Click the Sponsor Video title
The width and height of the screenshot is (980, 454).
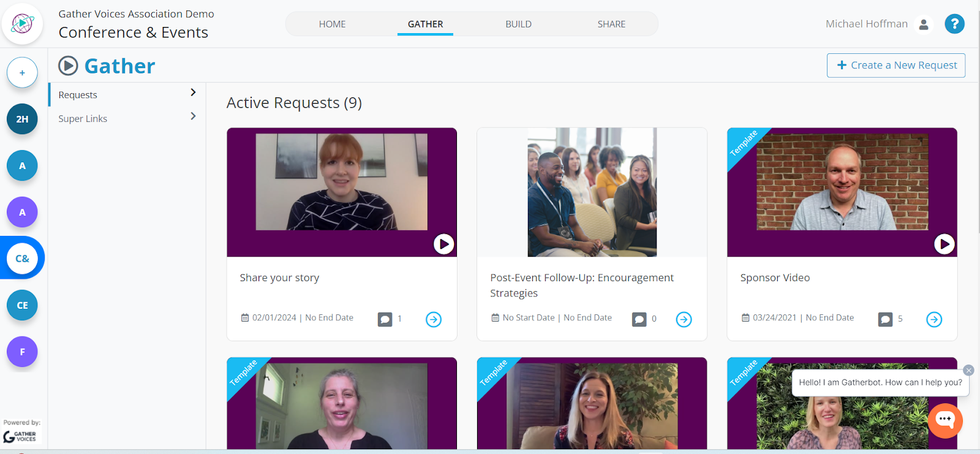tap(775, 278)
